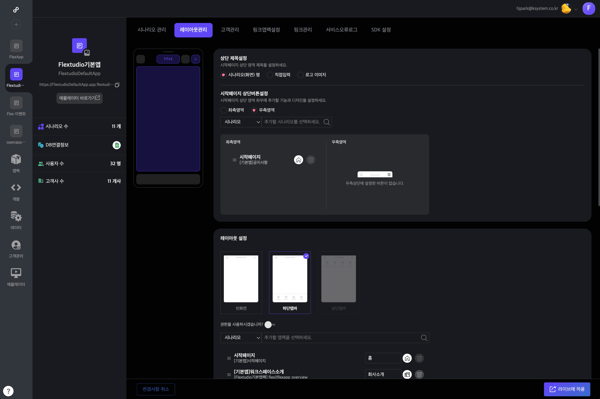This screenshot has height=399, width=600.
Task: Open the SDK 설정 tab
Action: (x=381, y=30)
